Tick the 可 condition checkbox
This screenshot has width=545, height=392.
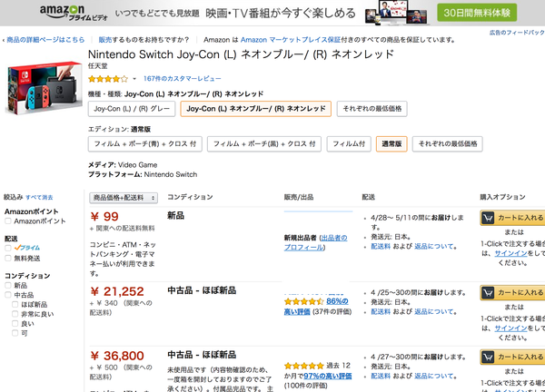click(x=15, y=333)
